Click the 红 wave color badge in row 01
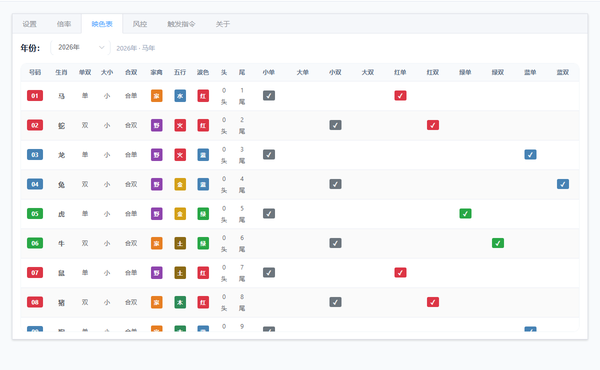The width and height of the screenshot is (600, 370). [203, 96]
